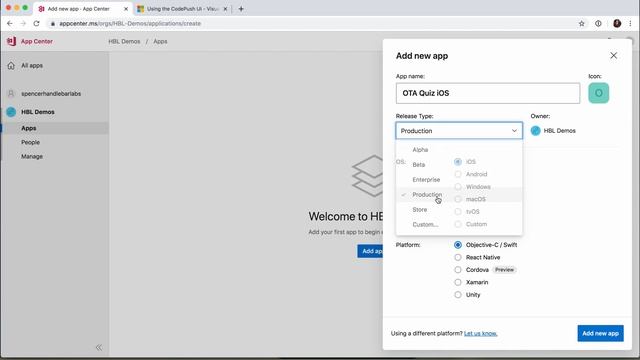Select Unity platform
This screenshot has width=640, height=360.
[x=458, y=295]
